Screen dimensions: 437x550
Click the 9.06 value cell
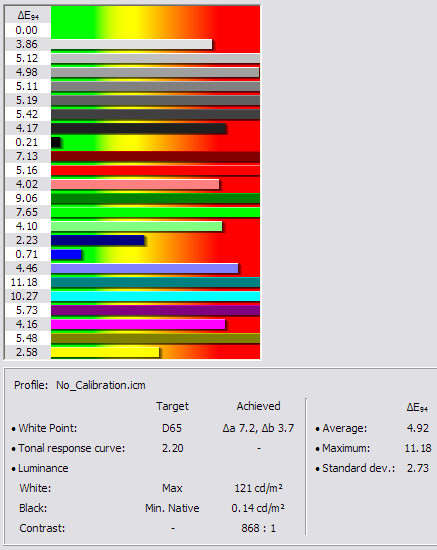(27, 199)
